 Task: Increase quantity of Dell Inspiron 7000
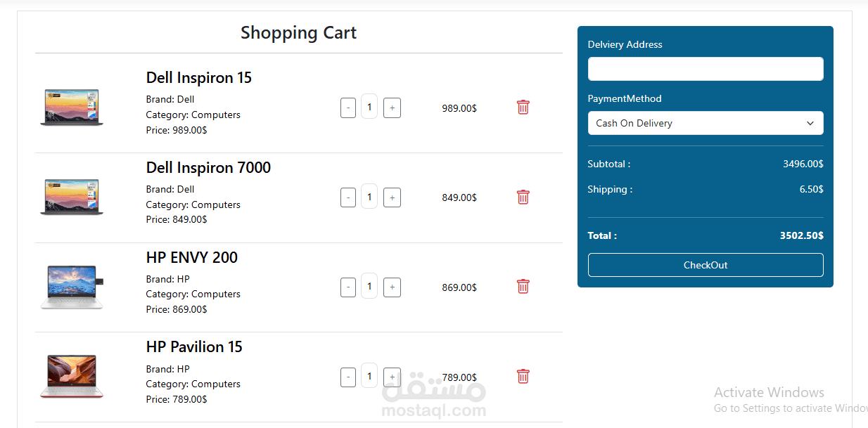392,197
